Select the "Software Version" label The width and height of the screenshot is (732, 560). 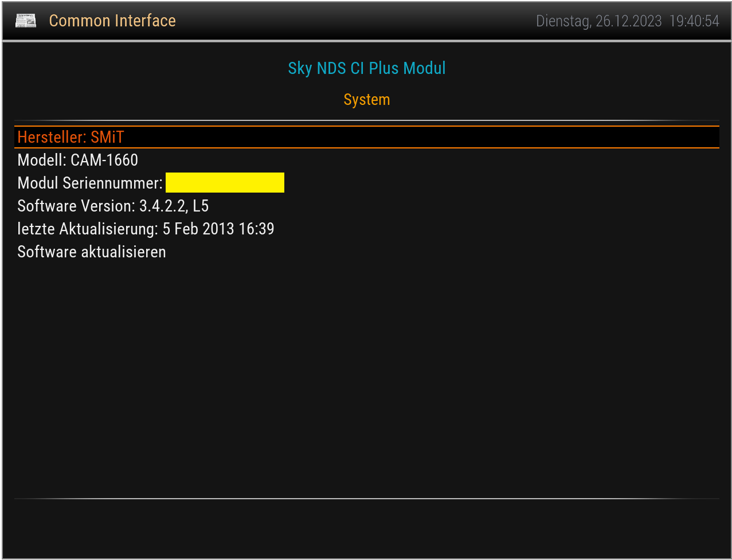pos(76,206)
